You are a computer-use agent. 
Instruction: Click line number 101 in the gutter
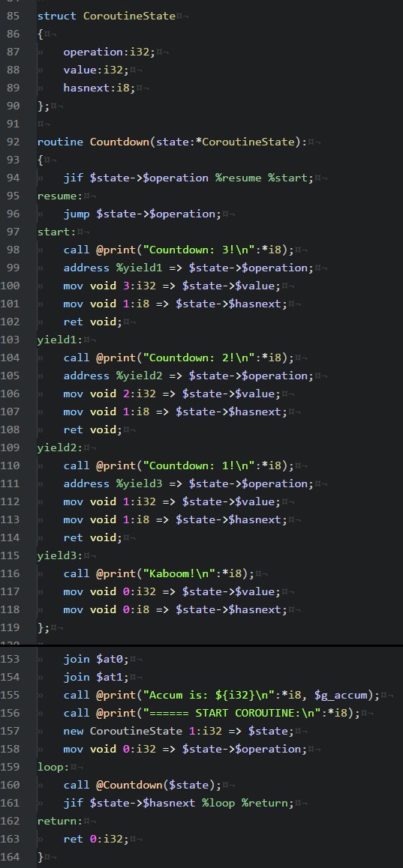click(10, 304)
